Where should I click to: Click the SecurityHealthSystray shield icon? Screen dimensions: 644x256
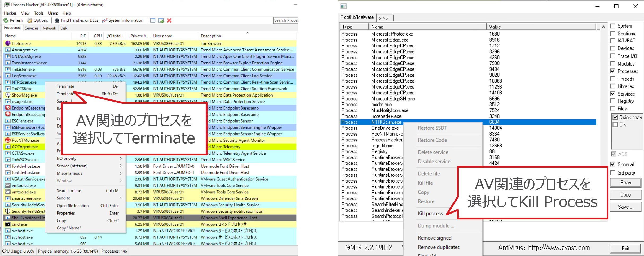point(8,211)
